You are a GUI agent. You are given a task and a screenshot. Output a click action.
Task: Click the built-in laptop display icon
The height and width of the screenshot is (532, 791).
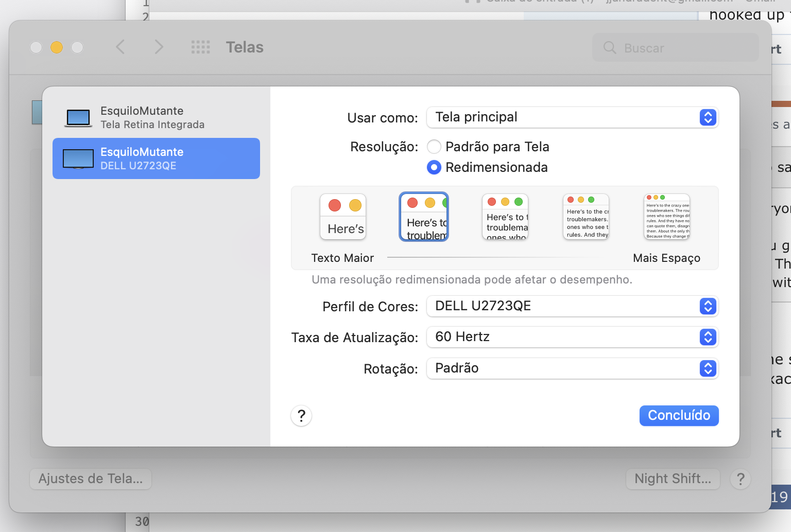tap(78, 118)
